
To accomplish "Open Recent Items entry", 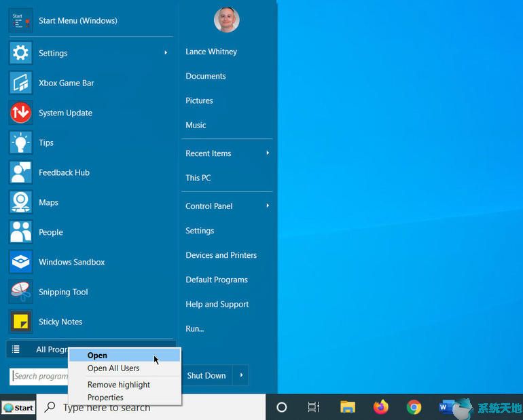I will click(x=209, y=153).
